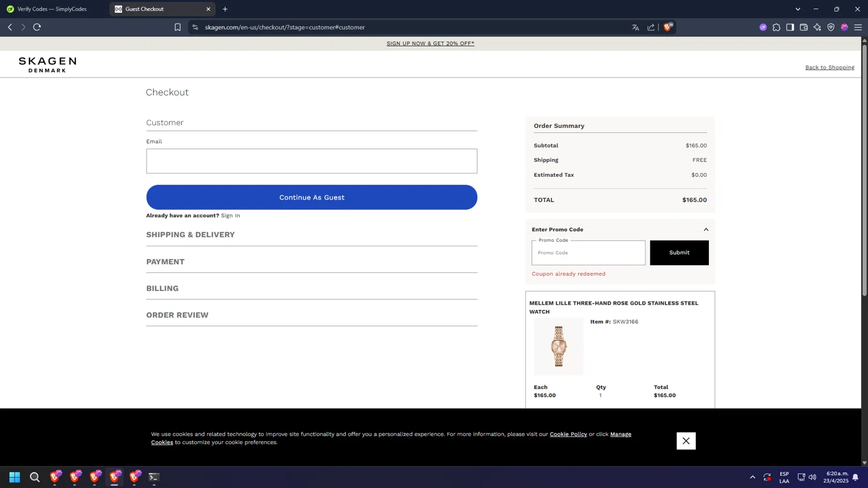Focus the Promo Code field

coord(589,253)
